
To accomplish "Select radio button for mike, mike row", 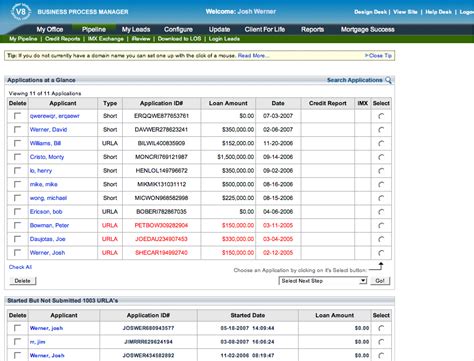I will tap(381, 184).
